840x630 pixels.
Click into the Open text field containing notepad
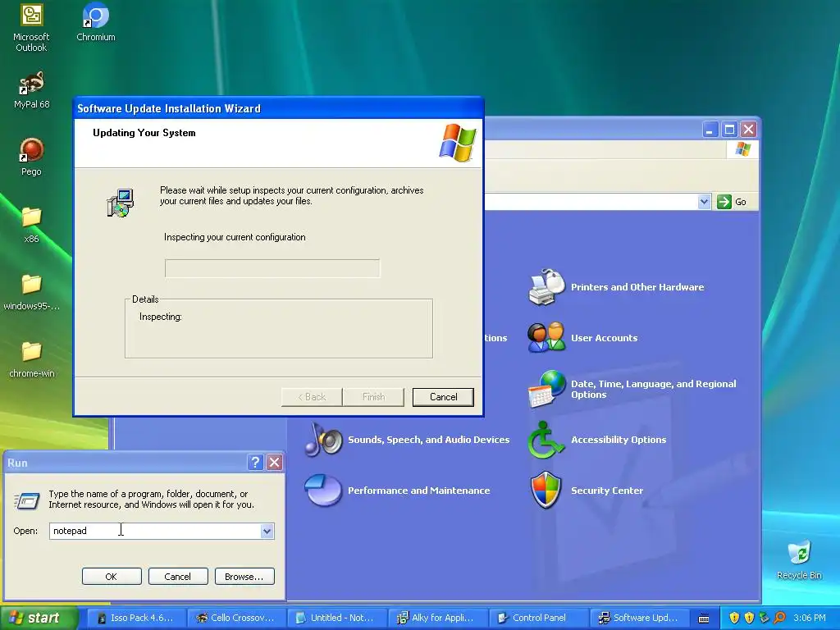(x=155, y=531)
